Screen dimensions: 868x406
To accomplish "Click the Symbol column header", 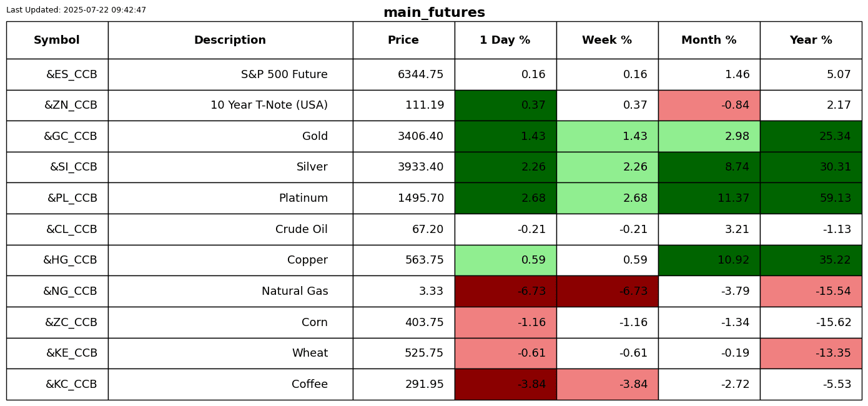I will [57, 41].
